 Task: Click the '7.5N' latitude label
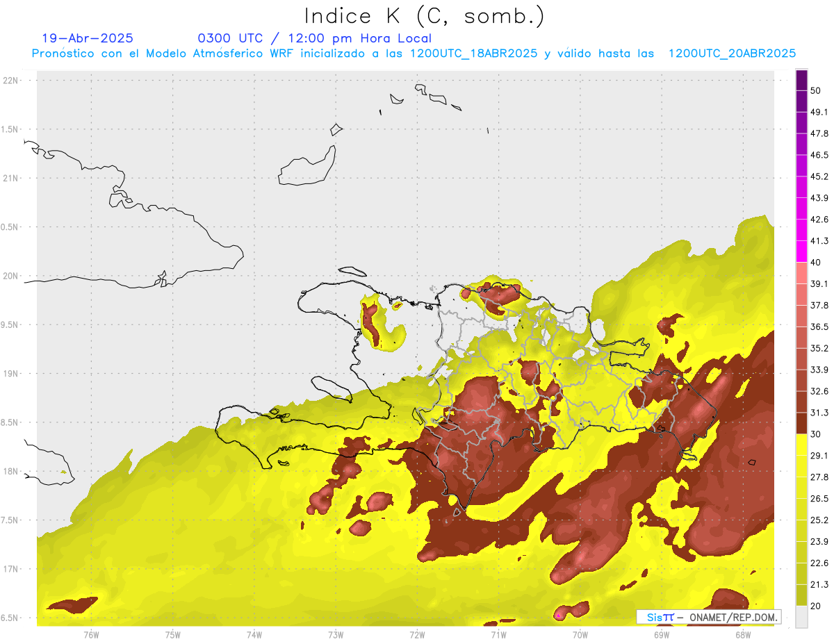click(x=9, y=520)
